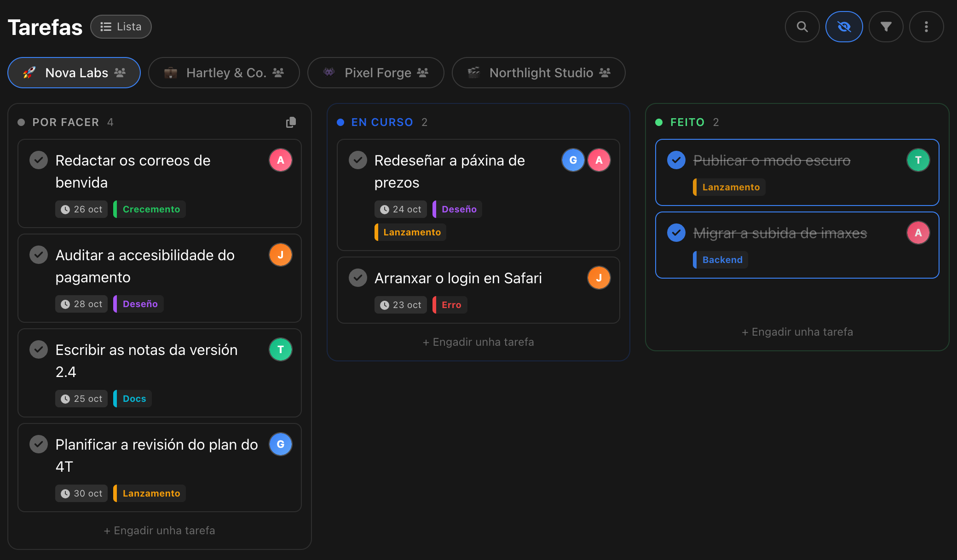
Task: Open the filter funnel button
Action: click(x=886, y=27)
